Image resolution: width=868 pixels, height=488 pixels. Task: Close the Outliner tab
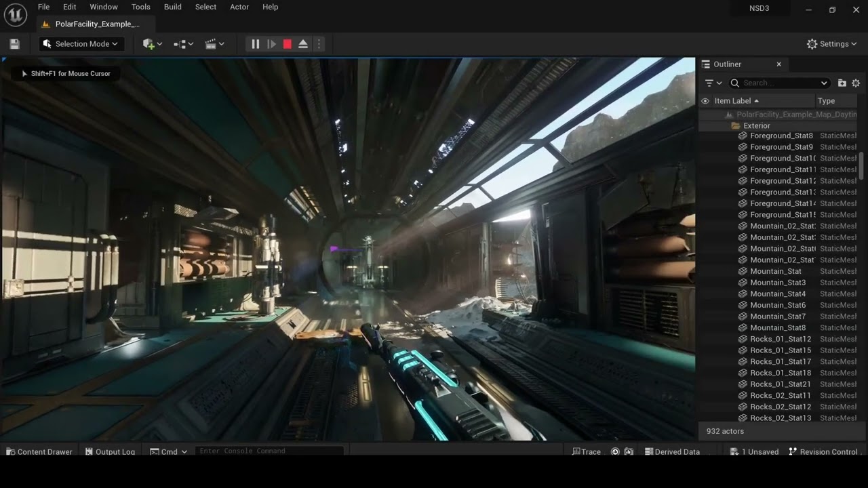[x=778, y=64]
